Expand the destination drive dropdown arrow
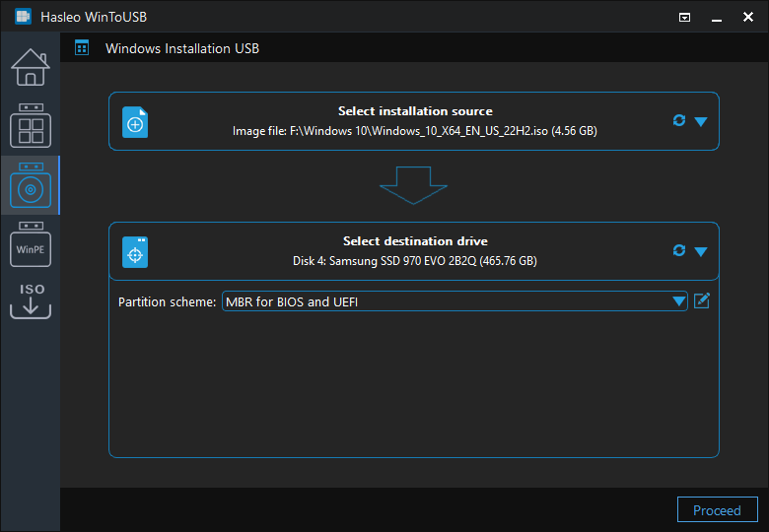Image resolution: width=769 pixels, height=532 pixels. tap(701, 252)
